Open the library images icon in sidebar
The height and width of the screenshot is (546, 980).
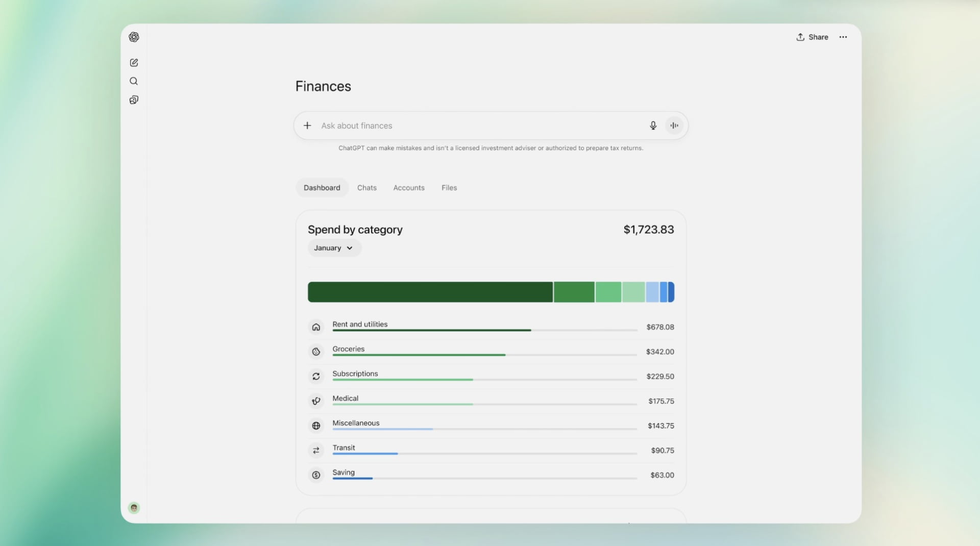(134, 100)
